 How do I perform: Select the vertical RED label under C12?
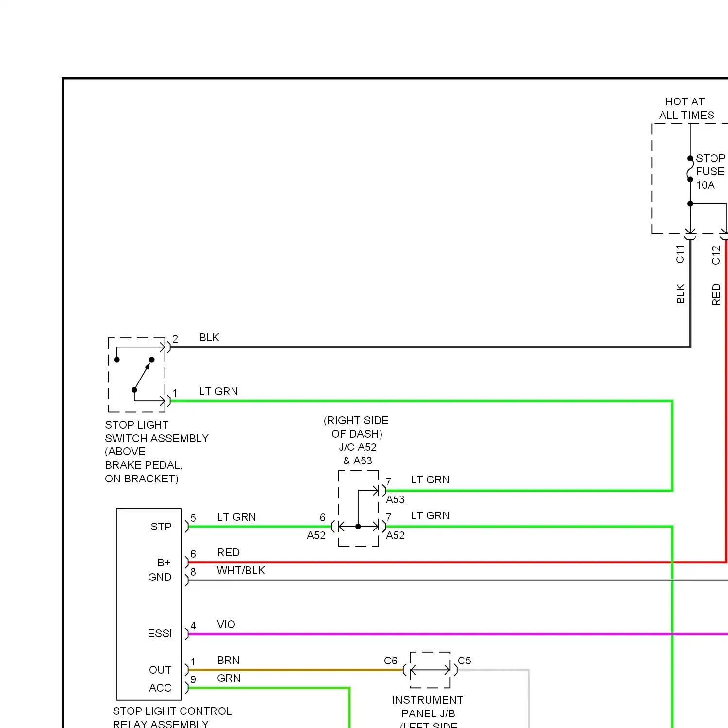click(x=716, y=295)
